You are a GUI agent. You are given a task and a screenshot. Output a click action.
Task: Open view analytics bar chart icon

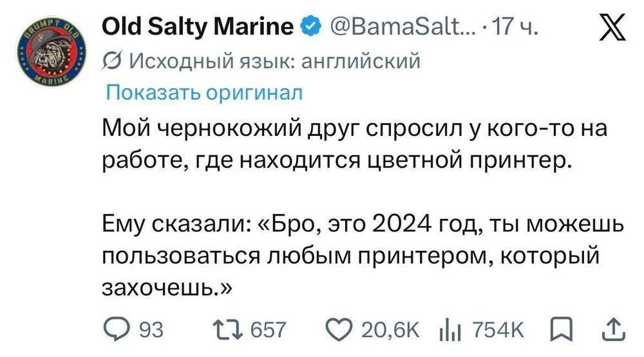tap(450, 331)
